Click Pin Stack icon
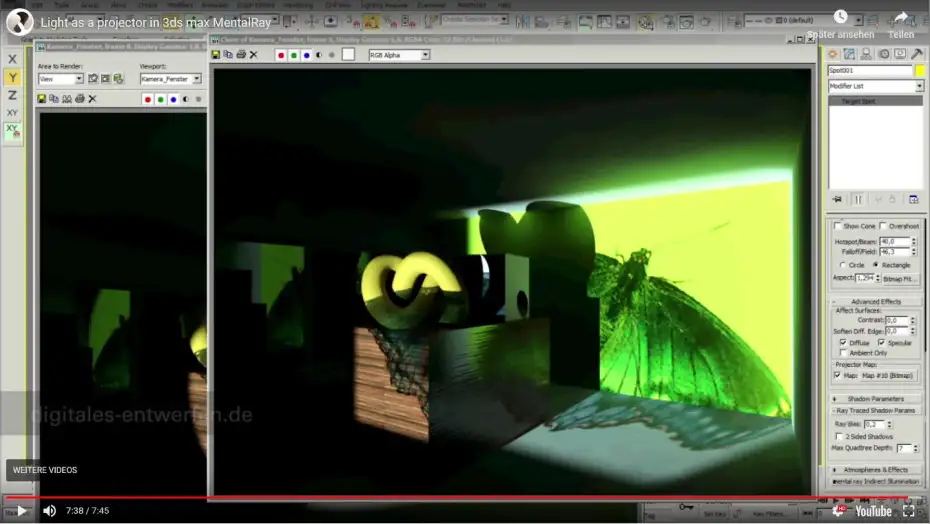930x524 pixels. point(837,199)
